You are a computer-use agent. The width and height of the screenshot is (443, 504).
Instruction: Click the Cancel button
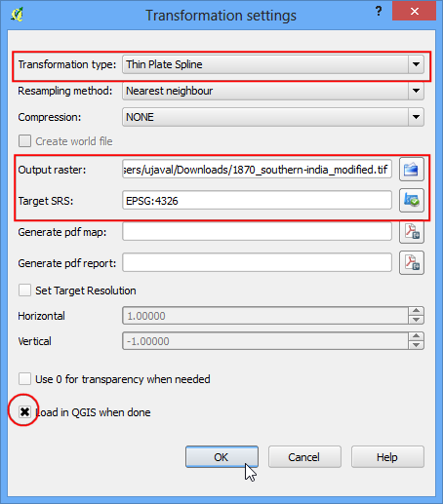[304, 457]
